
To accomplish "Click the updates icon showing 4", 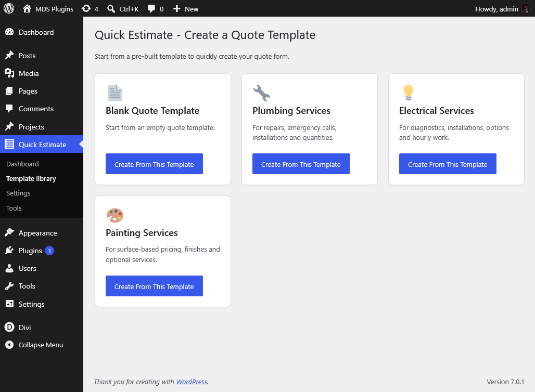I will [86, 8].
